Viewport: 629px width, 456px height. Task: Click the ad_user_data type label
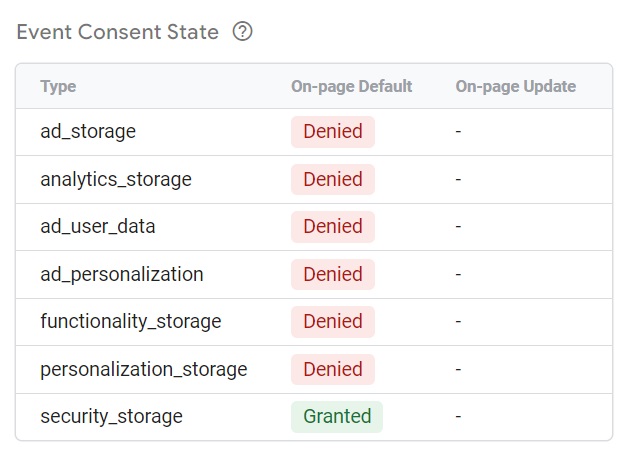click(97, 227)
